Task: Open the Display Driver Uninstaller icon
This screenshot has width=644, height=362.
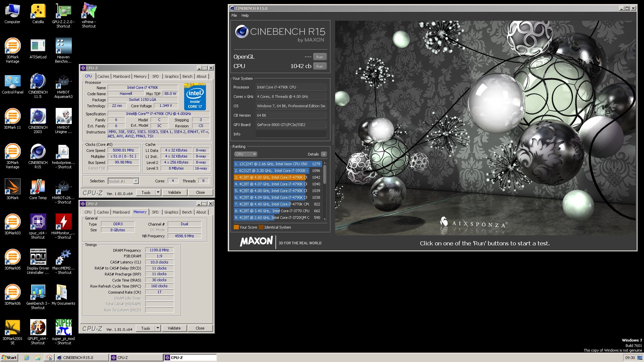Action: tap(38, 262)
